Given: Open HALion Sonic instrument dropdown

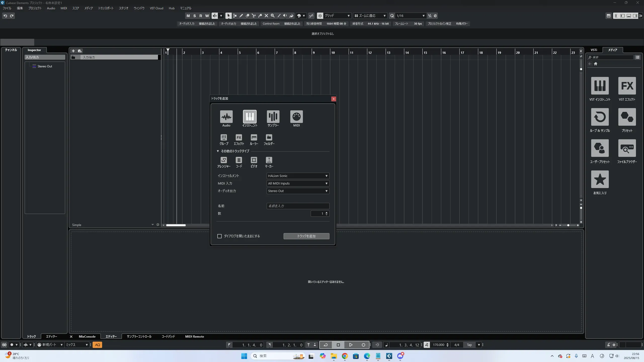Looking at the screenshot, I should 298,176.
